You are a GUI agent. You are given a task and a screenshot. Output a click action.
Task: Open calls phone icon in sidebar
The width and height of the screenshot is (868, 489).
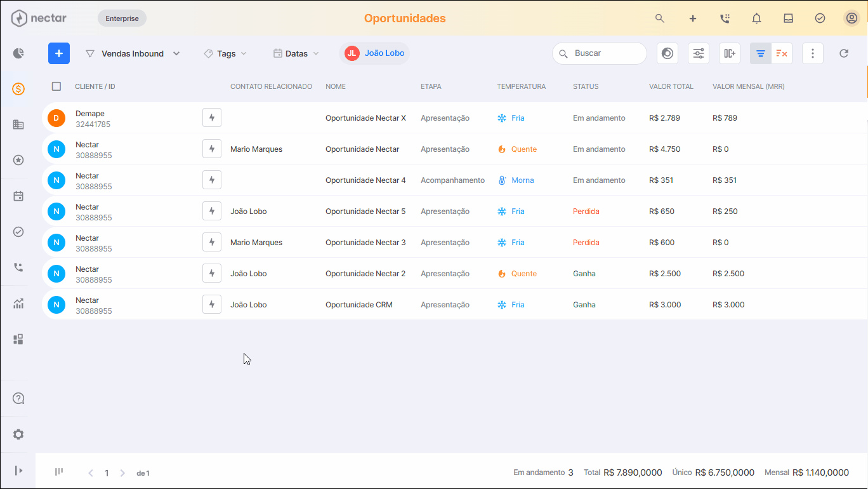click(18, 267)
